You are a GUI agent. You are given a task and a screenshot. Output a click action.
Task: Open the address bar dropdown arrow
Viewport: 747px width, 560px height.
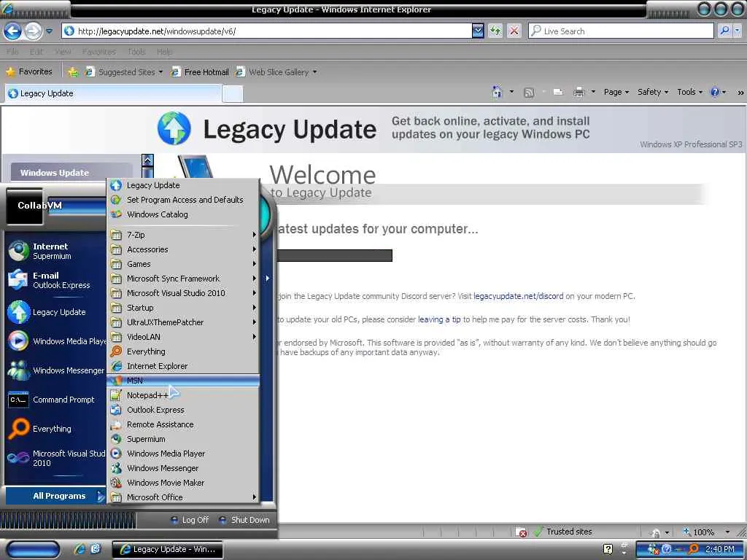477,31
